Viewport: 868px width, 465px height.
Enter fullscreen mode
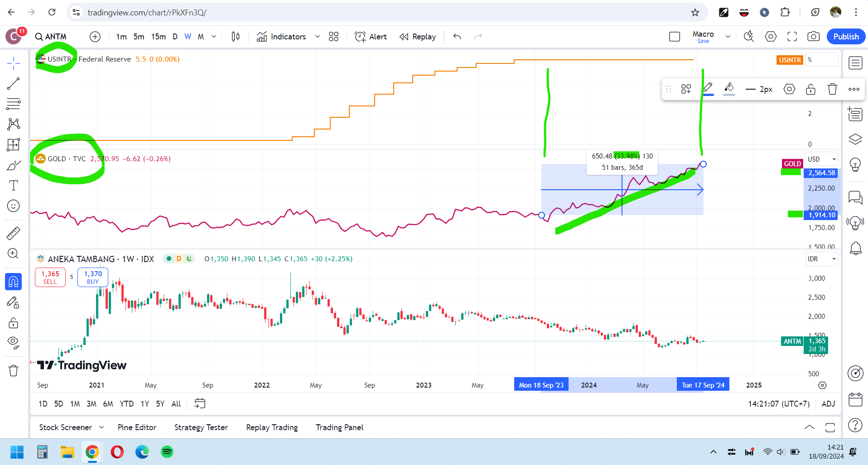coord(792,37)
